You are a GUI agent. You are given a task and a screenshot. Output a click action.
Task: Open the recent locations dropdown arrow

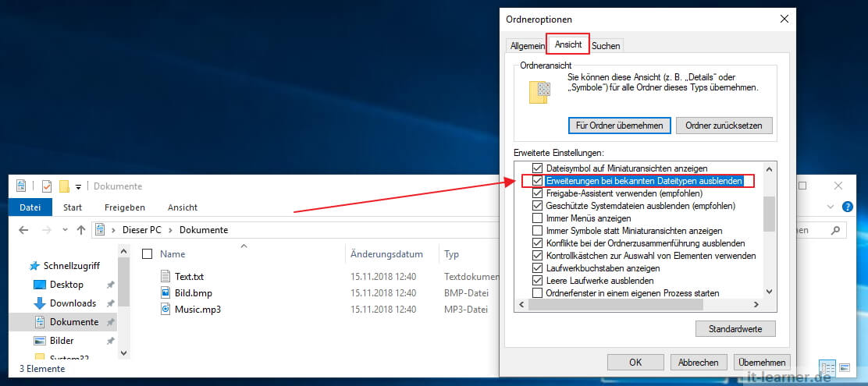pos(65,230)
